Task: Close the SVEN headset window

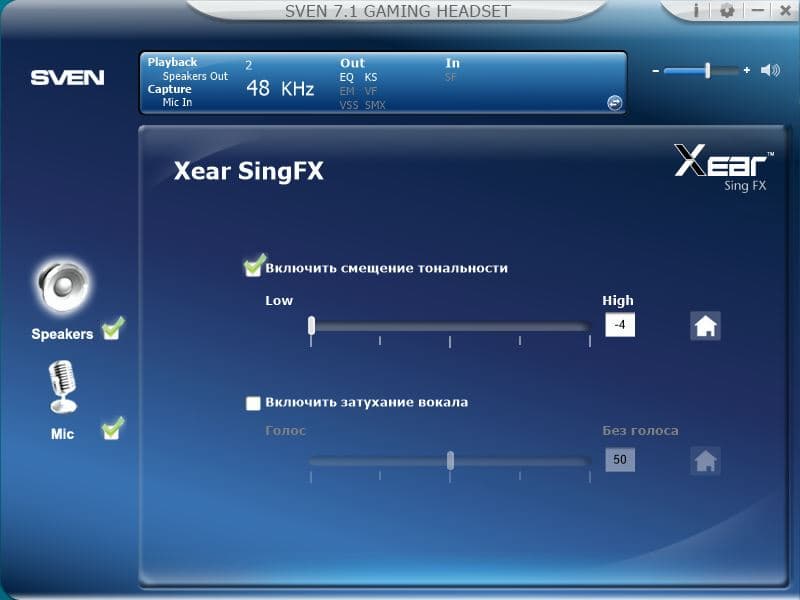Action: pos(786,10)
